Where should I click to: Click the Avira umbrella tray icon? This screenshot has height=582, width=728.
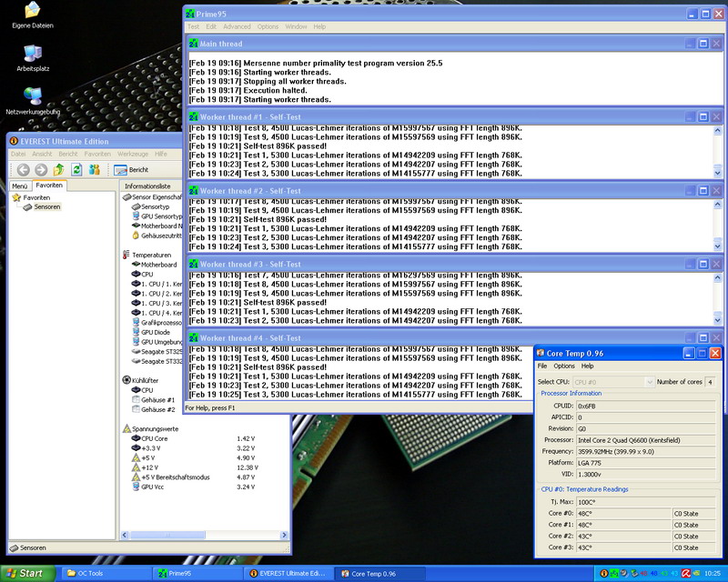687,574
